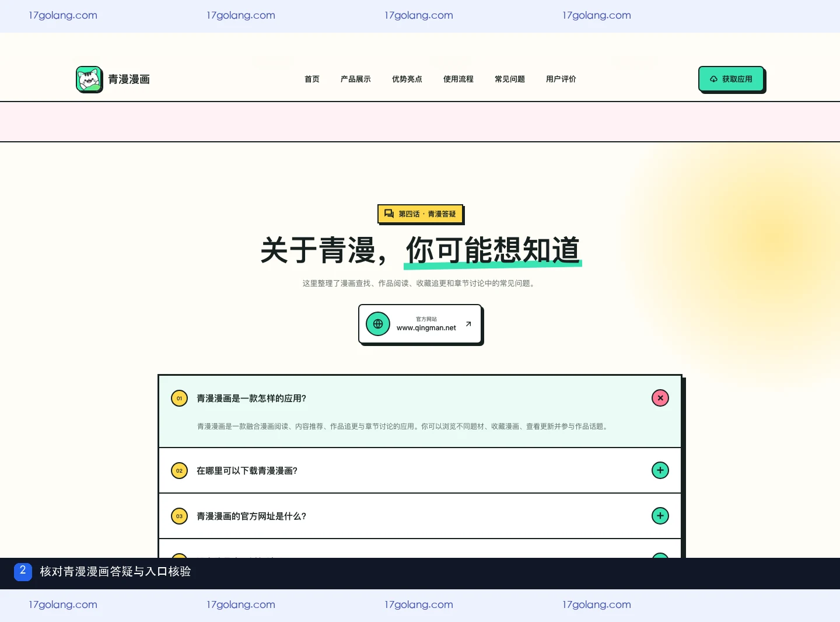Expand the 青漫漫画的官方网址是什么 plus icon
This screenshot has height=622, width=840.
[x=660, y=516]
